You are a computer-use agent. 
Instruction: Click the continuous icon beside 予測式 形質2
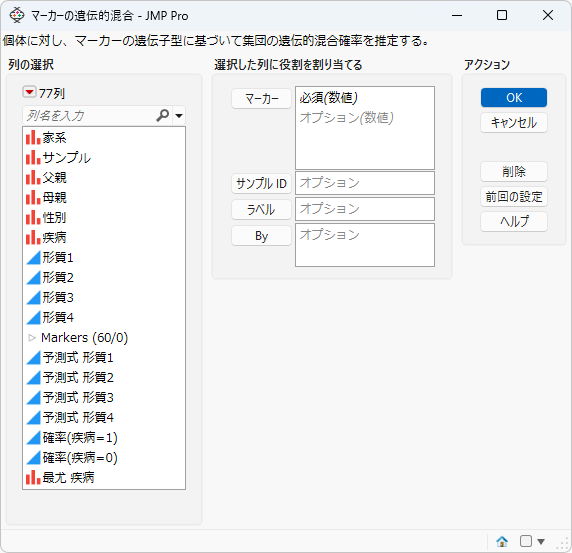click(33, 378)
